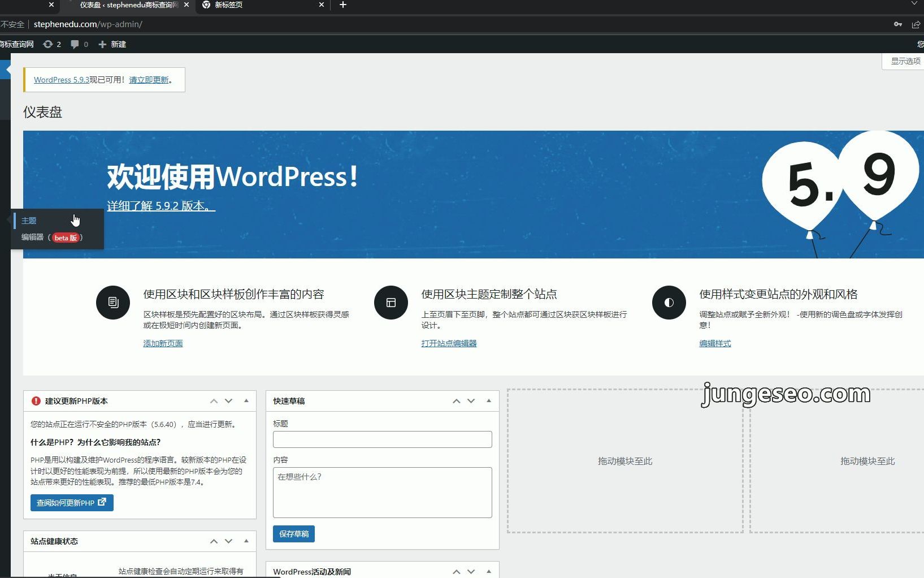
Task: Click the browser address bar URL
Action: click(88, 24)
